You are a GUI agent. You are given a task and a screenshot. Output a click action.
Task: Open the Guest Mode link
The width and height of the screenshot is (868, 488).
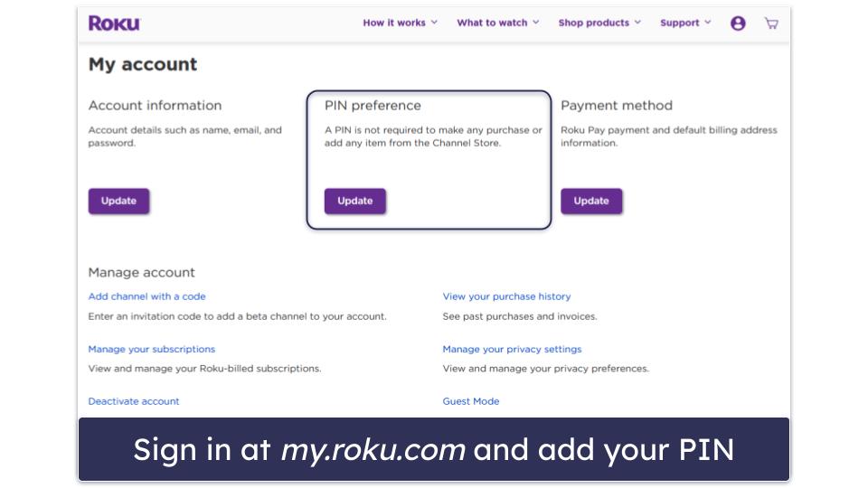[470, 401]
